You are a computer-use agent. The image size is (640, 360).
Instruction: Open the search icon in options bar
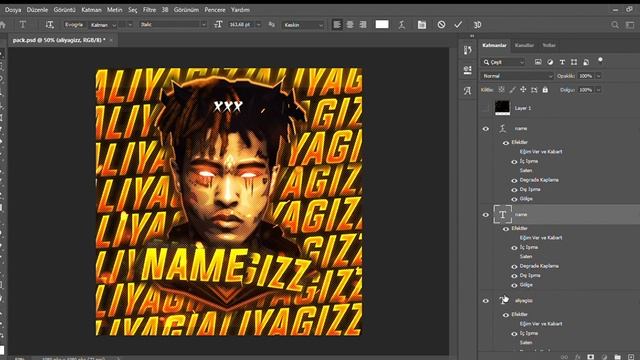click(614, 25)
